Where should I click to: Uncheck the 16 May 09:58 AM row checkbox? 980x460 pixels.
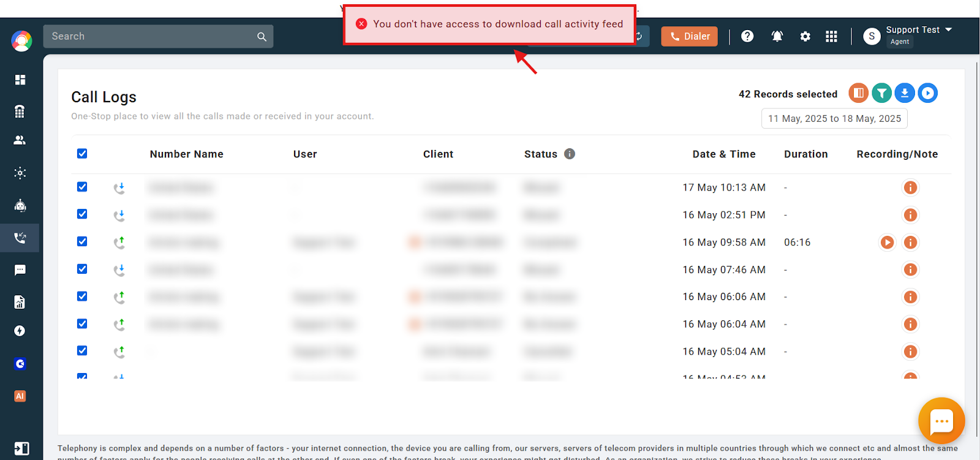82,241
